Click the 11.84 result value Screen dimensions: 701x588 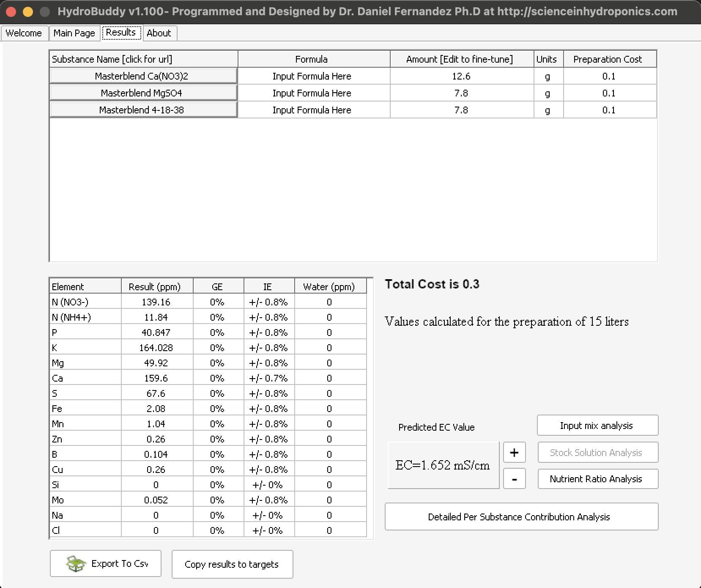[x=157, y=317]
